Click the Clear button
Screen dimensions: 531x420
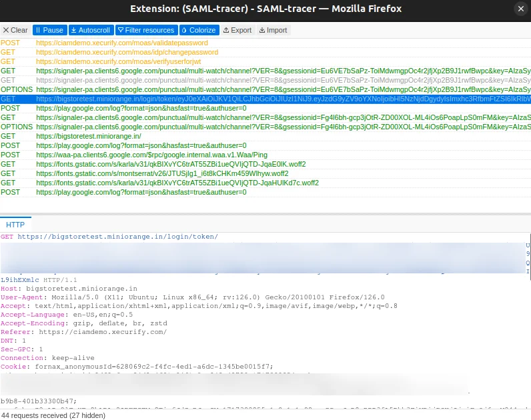pos(15,30)
